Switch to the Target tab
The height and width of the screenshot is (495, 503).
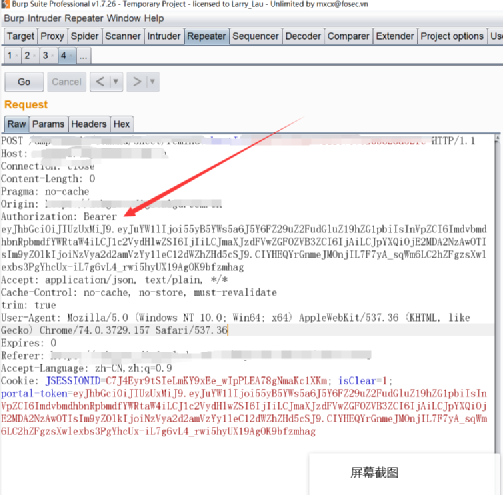(20, 36)
